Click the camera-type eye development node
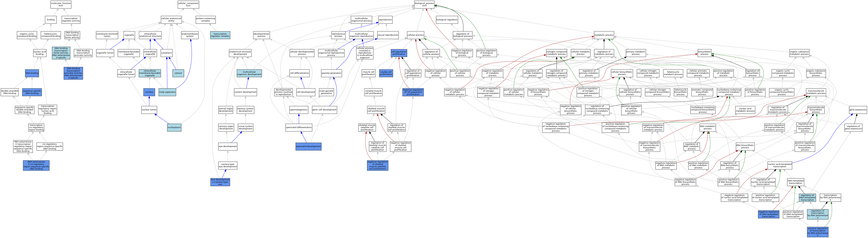This screenshot has width=868, height=238. [x=228, y=165]
